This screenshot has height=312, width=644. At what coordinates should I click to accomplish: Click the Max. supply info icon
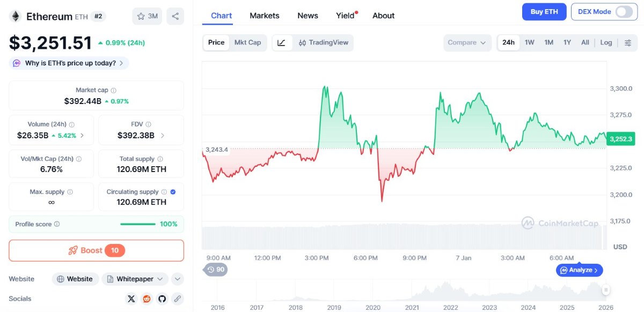click(x=70, y=192)
